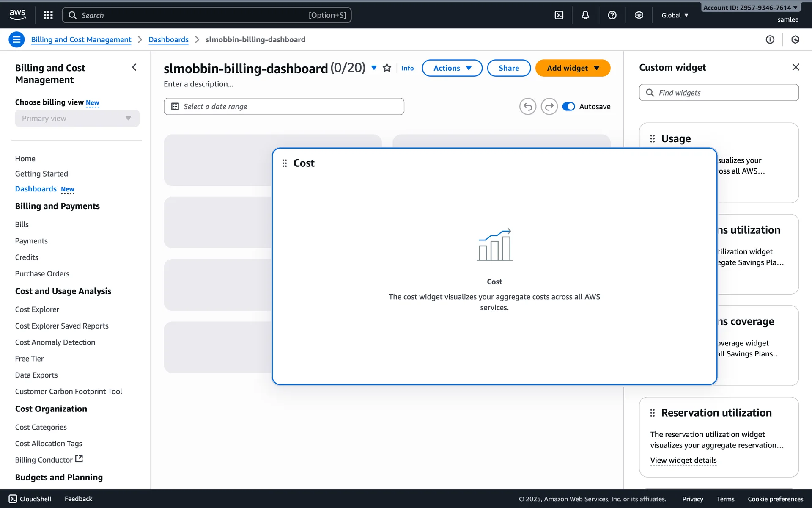812x508 pixels.
Task: Open View widget details link
Action: click(683, 460)
